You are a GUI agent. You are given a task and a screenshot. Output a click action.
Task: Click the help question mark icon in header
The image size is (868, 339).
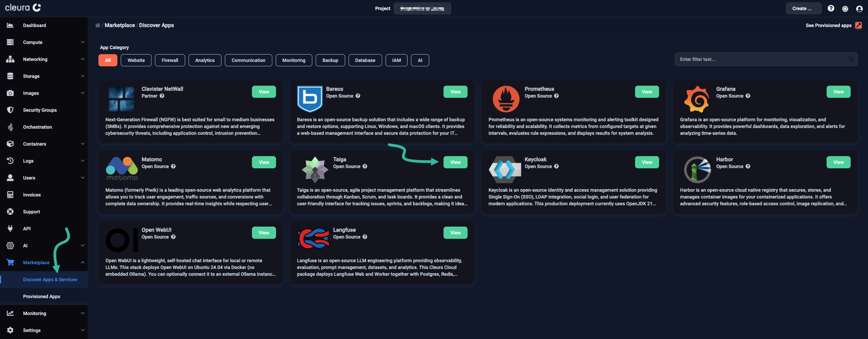831,9
